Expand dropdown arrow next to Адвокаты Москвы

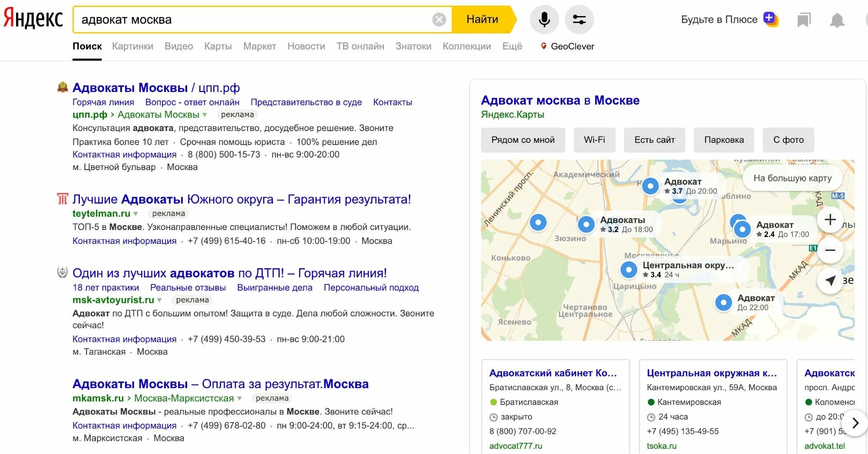coord(205,115)
